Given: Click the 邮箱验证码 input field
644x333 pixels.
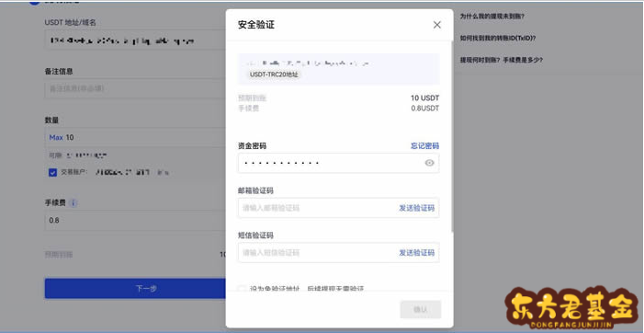Looking at the screenshot, I should pyautogui.click(x=338, y=208).
